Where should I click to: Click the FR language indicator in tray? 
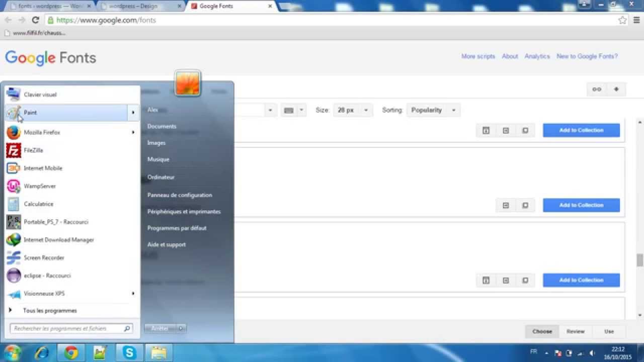pos(533,352)
